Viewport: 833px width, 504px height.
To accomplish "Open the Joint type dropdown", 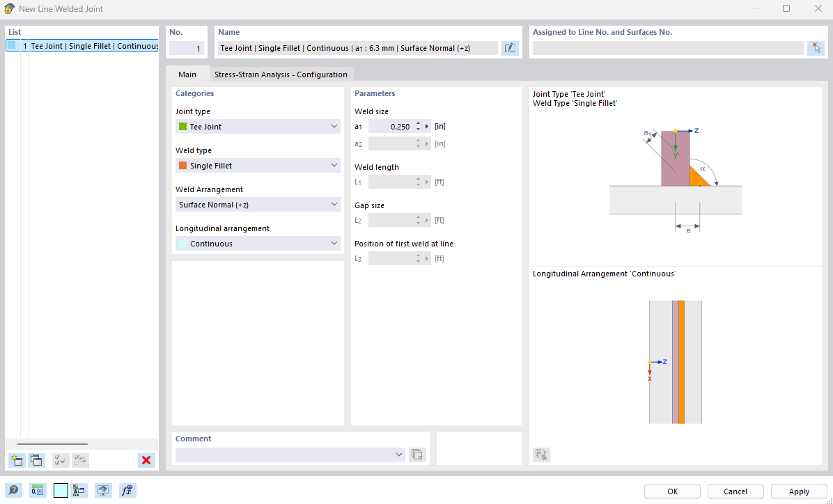I will [x=258, y=127].
